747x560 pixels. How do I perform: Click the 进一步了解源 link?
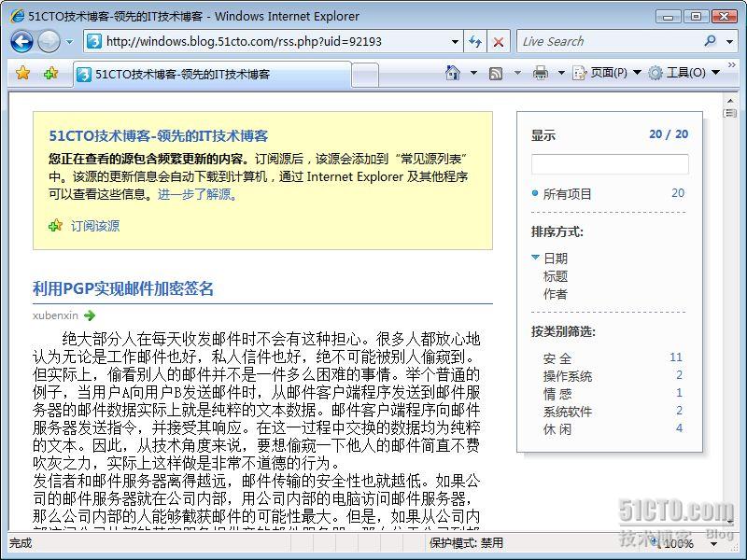196,194
